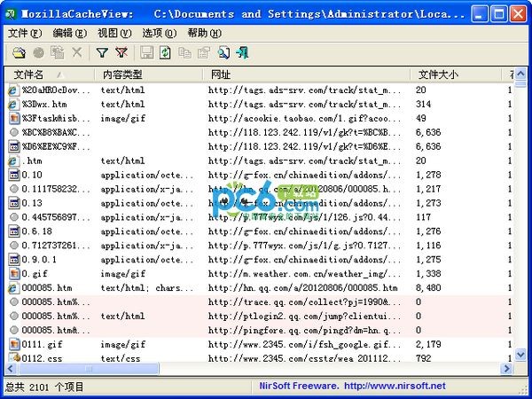Click the copy-to-clipboard two-pages icon
The height and width of the screenshot is (399, 532).
pos(185,52)
